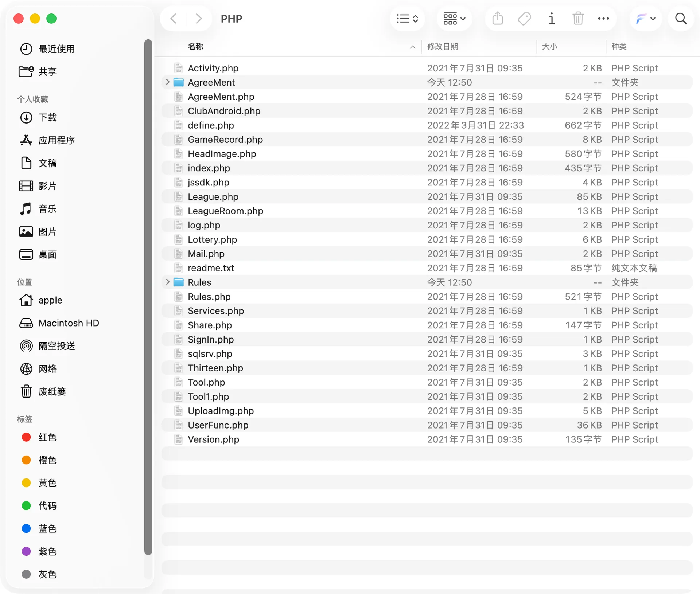
Task: Select the UserFunc.php file
Action: (427, 425)
